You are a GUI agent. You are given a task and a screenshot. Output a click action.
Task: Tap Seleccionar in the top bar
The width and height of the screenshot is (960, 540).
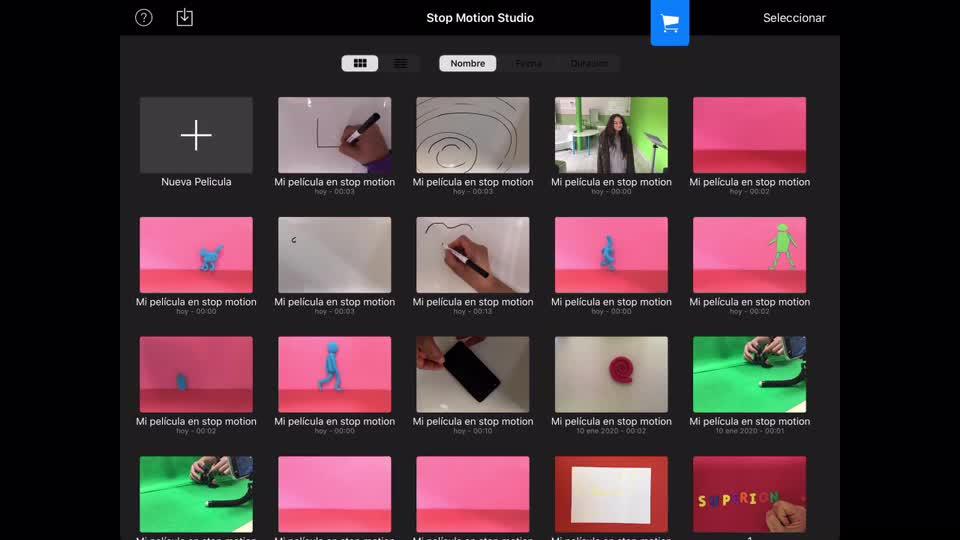[794, 18]
